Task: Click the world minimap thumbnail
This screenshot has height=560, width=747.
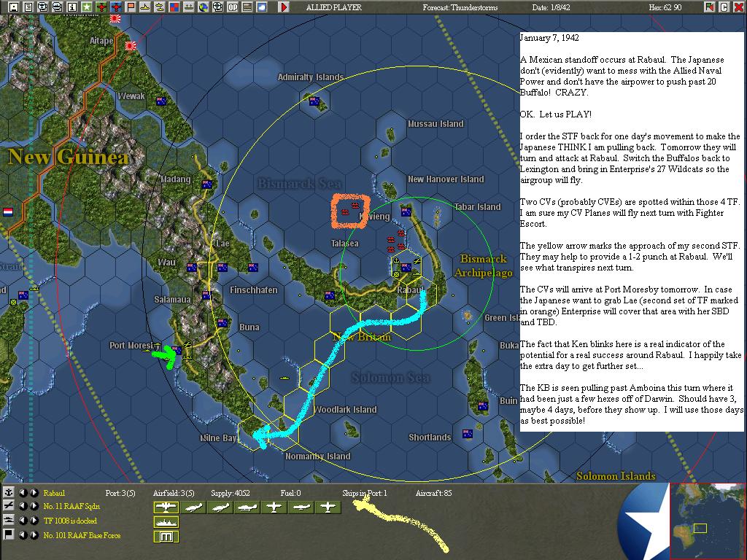Action: [x=708, y=521]
